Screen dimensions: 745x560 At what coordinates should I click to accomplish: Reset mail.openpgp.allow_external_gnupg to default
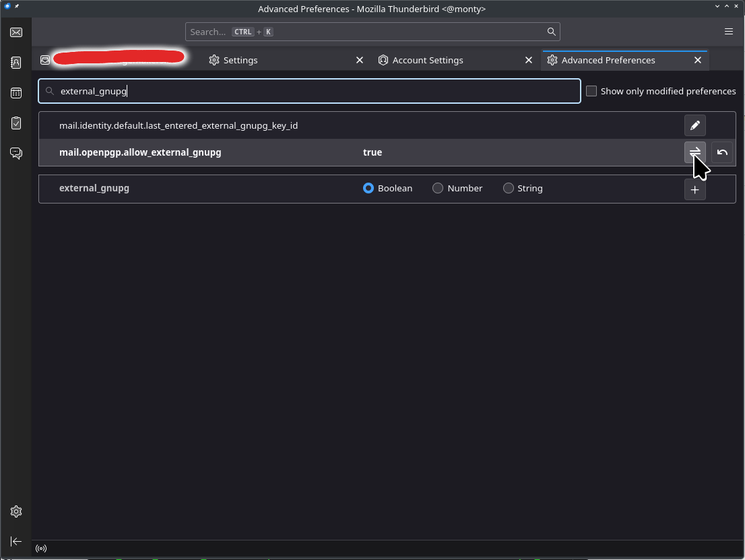[x=722, y=152]
